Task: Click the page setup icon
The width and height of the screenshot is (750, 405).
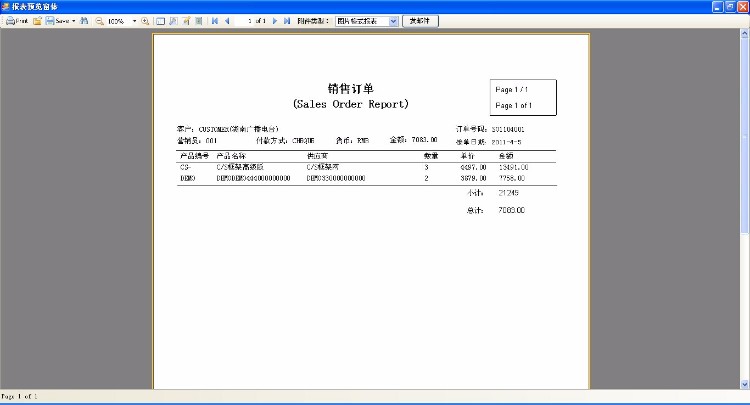Action: pos(199,20)
